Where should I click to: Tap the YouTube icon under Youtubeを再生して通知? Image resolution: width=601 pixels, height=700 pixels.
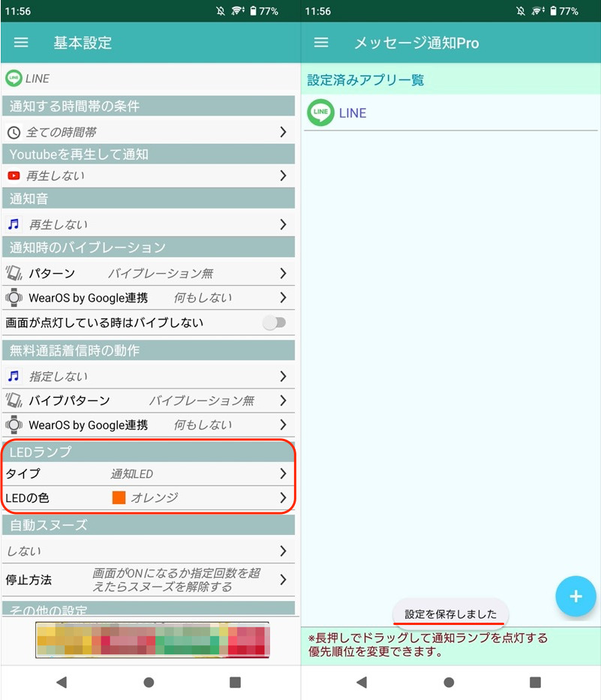[x=14, y=176]
